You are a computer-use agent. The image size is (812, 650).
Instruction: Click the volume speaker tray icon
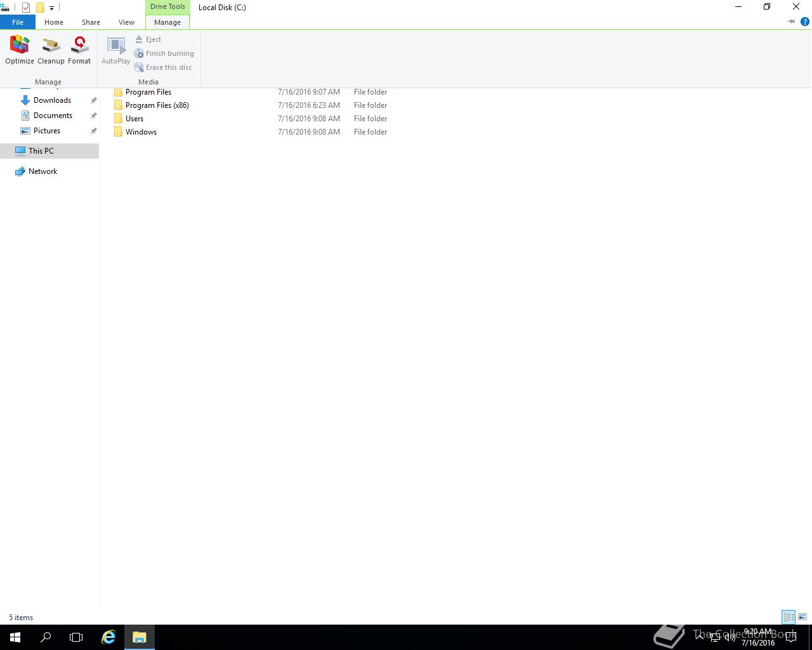[x=730, y=637]
